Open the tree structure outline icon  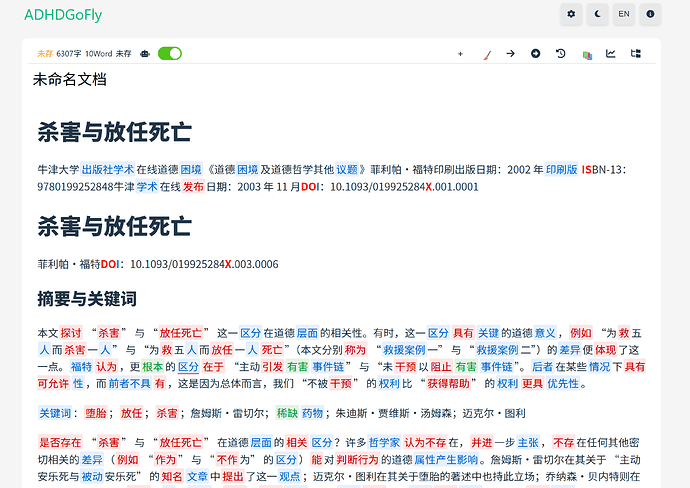click(636, 54)
